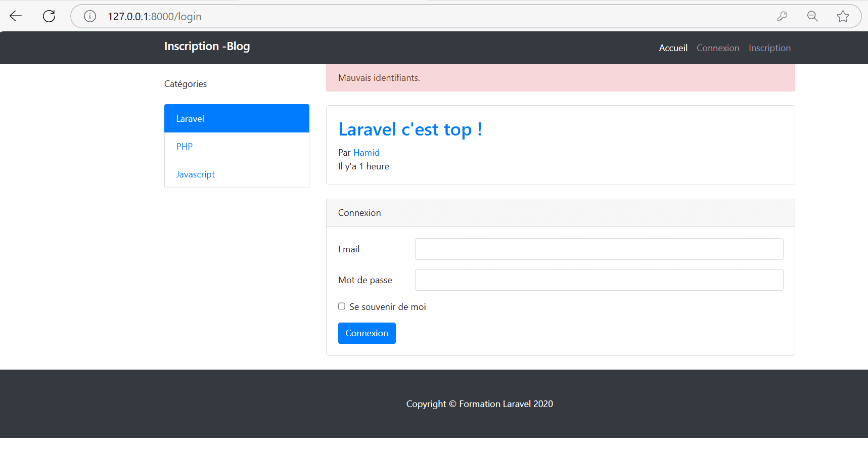Screen dimensions: 868x451
Task: Submit the form with the blue Connexion button
Action: (367, 333)
